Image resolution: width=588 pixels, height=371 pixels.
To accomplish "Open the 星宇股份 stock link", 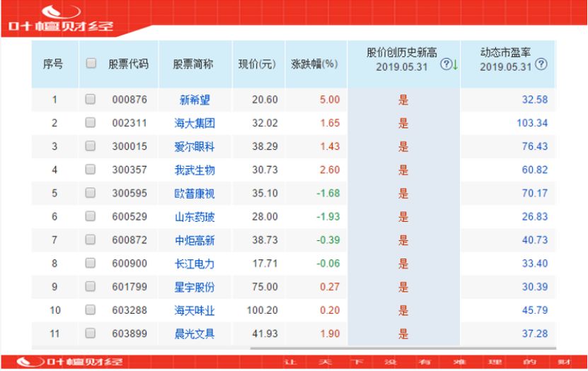I will coord(195,287).
